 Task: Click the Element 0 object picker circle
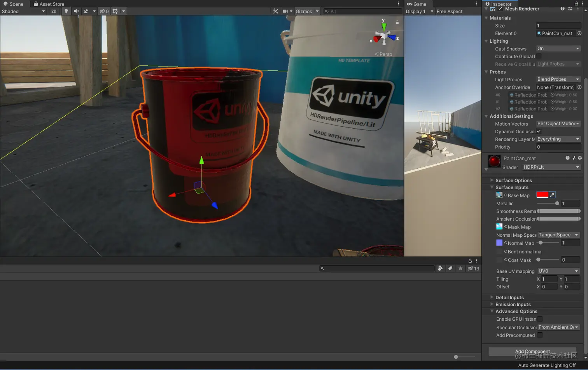pyautogui.click(x=579, y=33)
